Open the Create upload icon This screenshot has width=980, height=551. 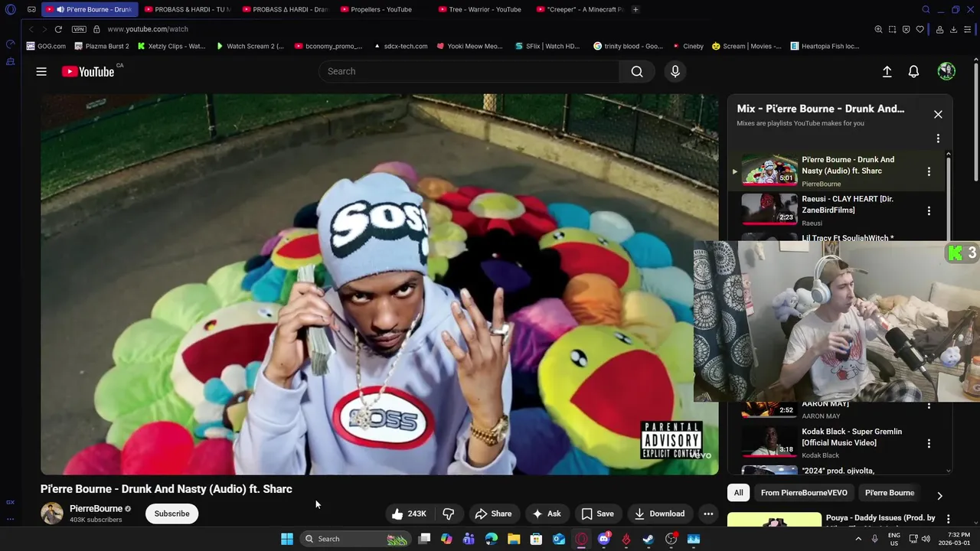click(887, 71)
